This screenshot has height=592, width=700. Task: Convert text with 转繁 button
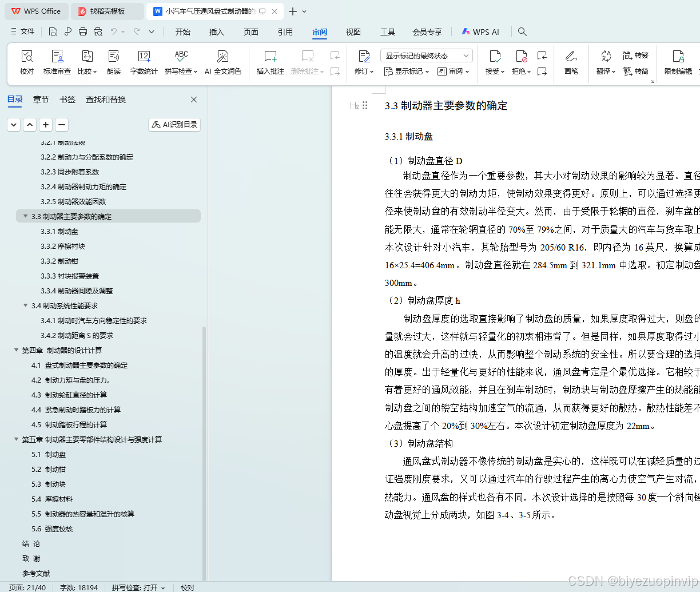[635, 55]
